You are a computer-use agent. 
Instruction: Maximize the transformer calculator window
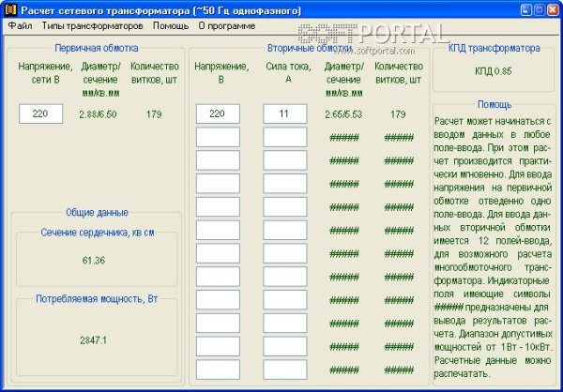click(540, 10)
